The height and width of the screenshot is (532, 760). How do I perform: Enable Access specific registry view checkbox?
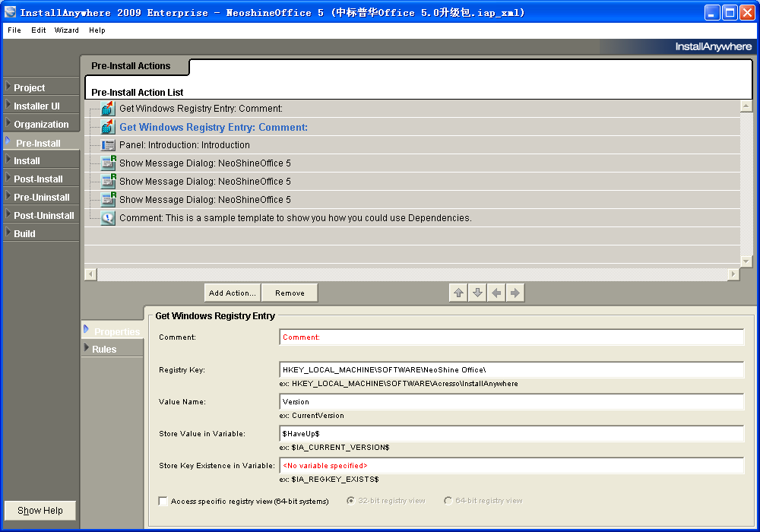point(163,501)
